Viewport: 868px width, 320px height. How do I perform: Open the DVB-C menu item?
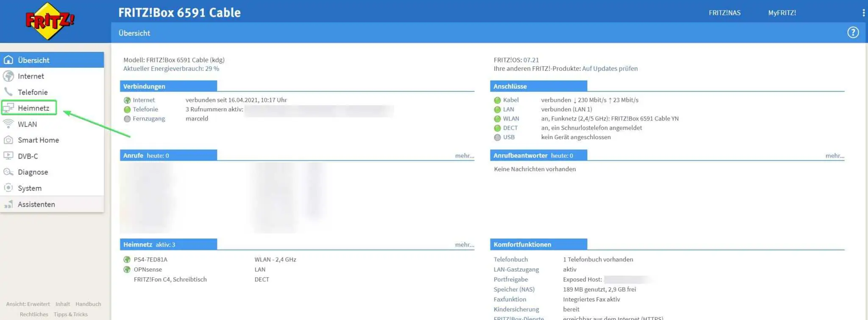[52, 156]
